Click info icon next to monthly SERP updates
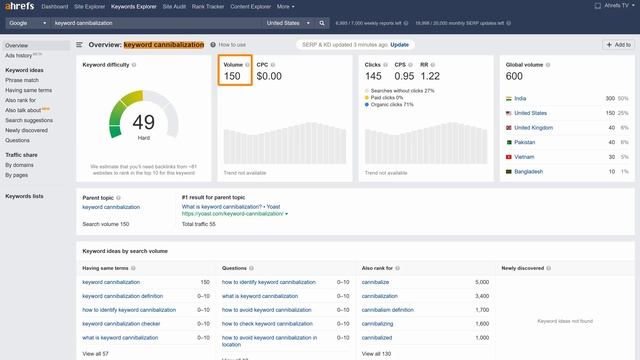Viewport: 640px width, 360px height. pyautogui.click(x=509, y=23)
